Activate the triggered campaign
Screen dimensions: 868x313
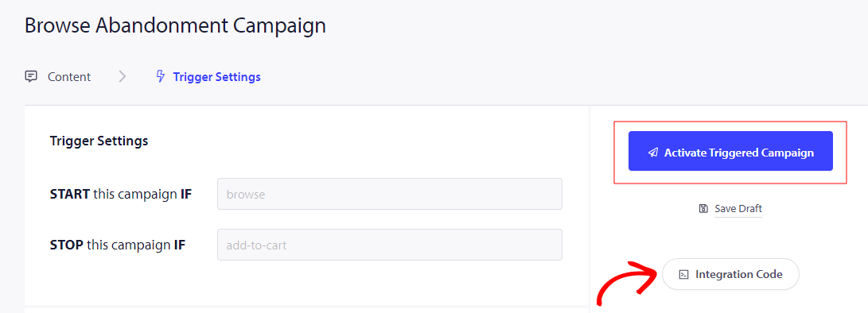730,151
